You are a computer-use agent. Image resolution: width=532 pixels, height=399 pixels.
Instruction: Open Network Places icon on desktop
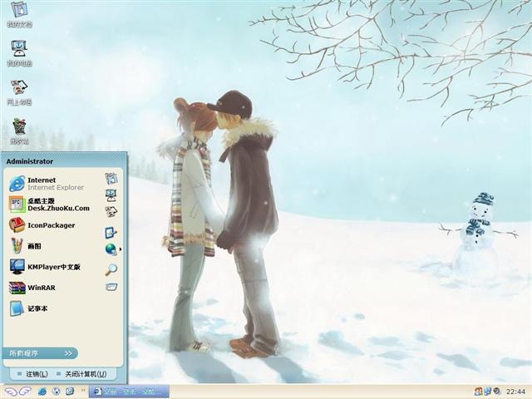(x=19, y=92)
